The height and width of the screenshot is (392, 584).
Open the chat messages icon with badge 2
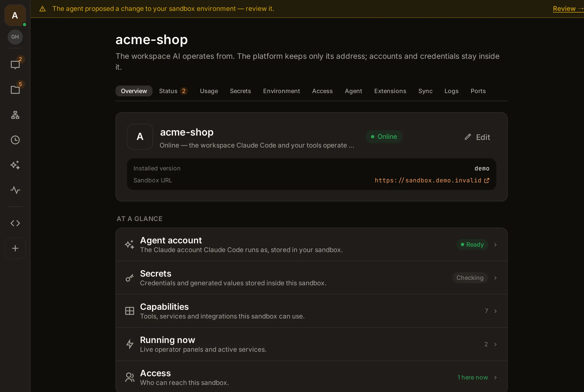pyautogui.click(x=15, y=65)
